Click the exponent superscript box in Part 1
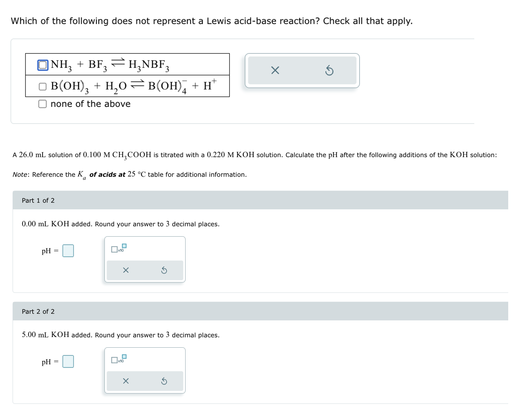The height and width of the screenshot is (420, 529). pyautogui.click(x=125, y=245)
